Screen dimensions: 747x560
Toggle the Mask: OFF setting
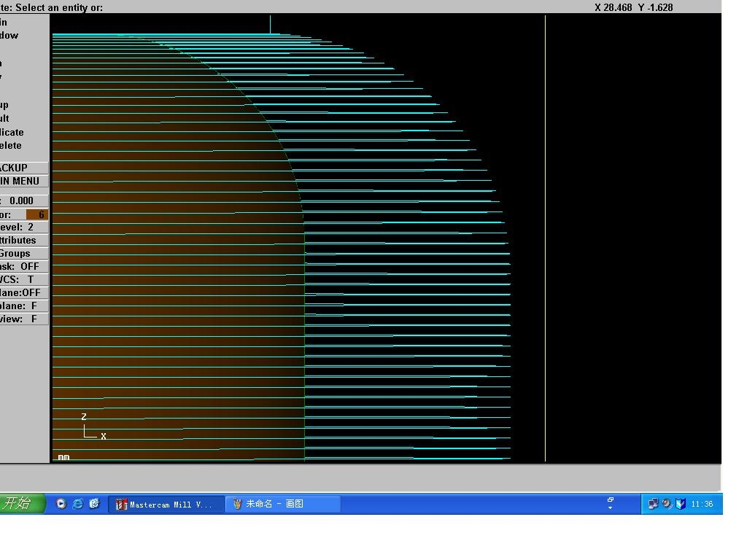point(23,266)
